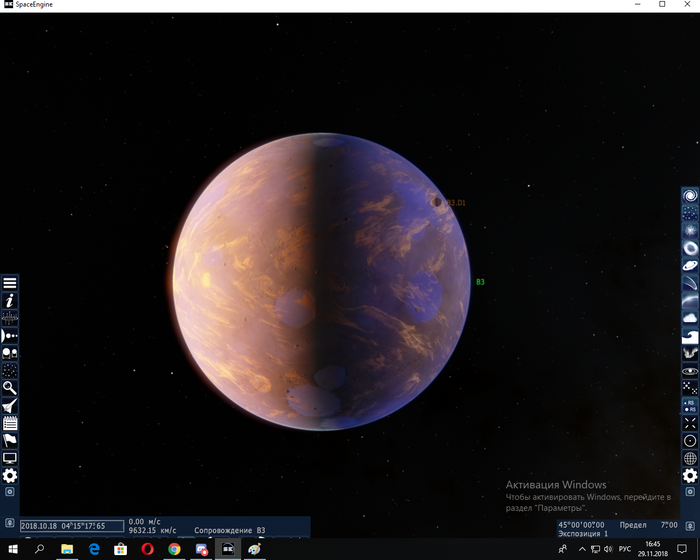
Task: Open settings gear in left toolbar
Action: (10, 475)
